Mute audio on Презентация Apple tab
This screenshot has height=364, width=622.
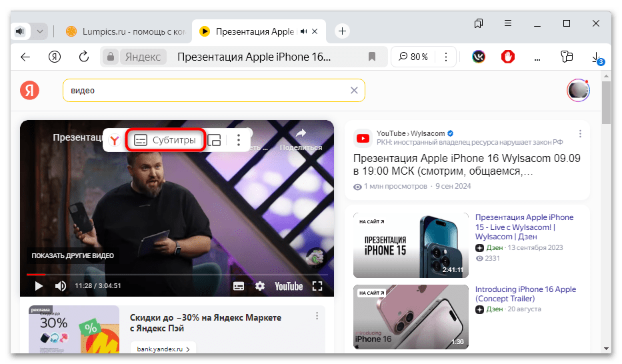coord(304,31)
